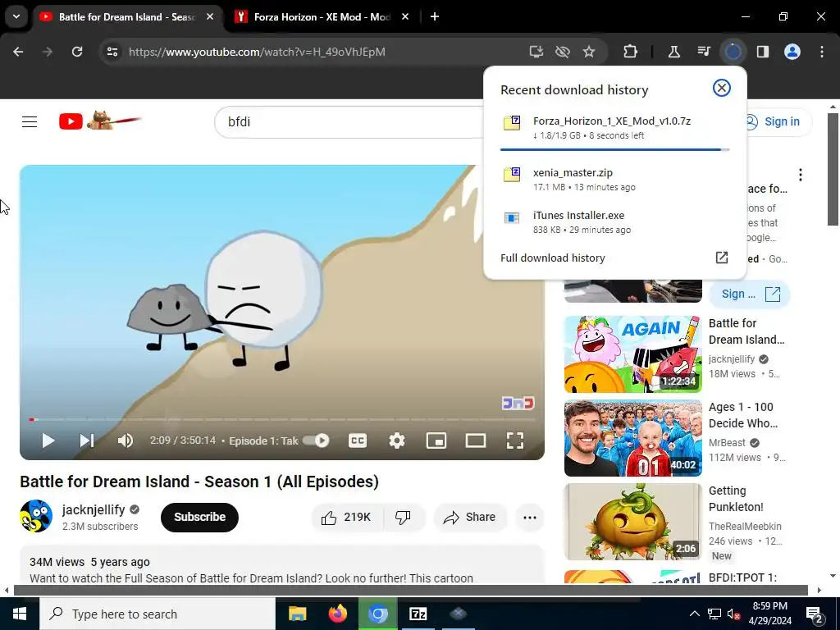
Task: Open sidebar ad three-dot options menu
Action: [x=801, y=175]
